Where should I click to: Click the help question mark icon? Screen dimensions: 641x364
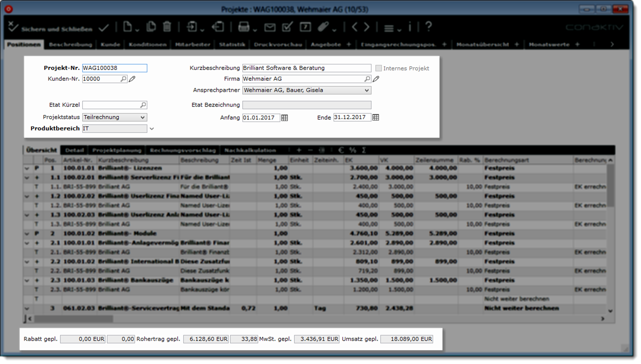tap(428, 26)
